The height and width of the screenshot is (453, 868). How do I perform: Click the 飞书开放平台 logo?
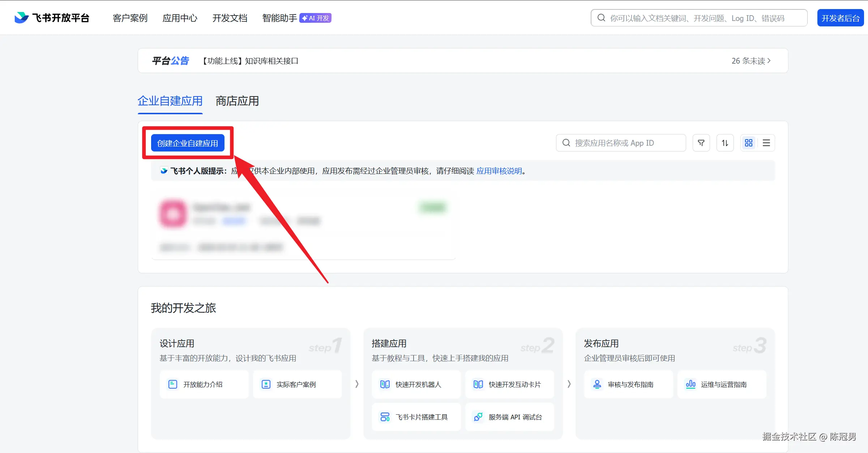pos(52,17)
